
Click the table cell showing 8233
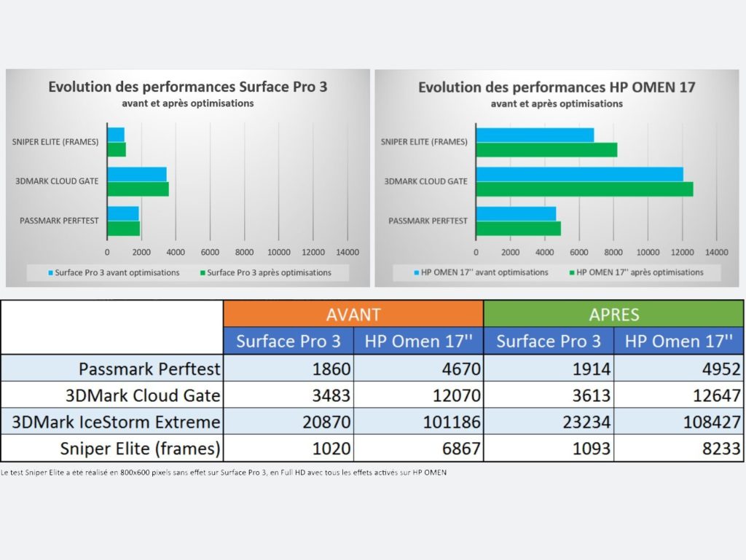tap(679, 448)
